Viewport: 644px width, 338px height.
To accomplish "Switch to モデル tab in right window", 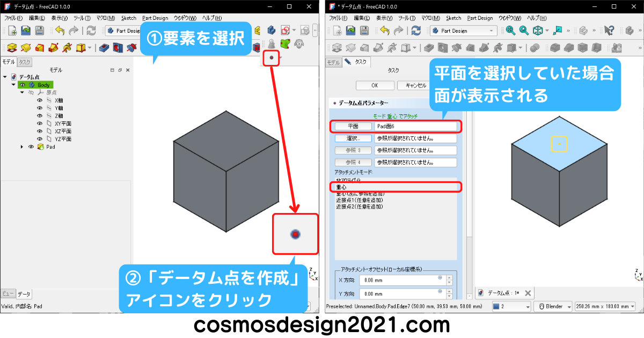I will (334, 62).
